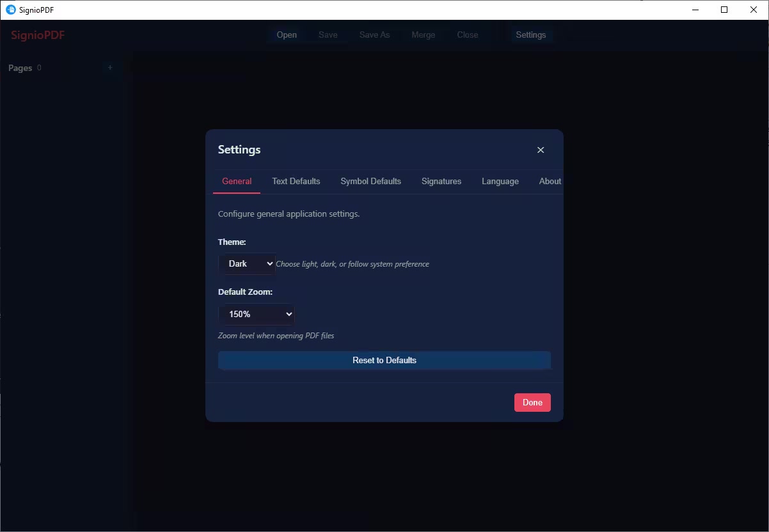Choose Save As in the toolbar
769x532 pixels.
tap(374, 35)
